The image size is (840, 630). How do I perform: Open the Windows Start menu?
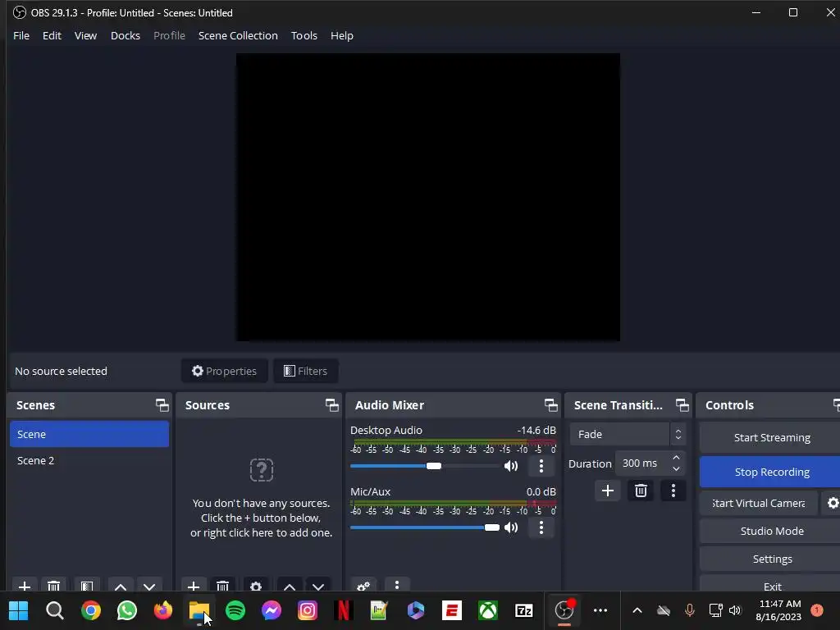click(19, 610)
